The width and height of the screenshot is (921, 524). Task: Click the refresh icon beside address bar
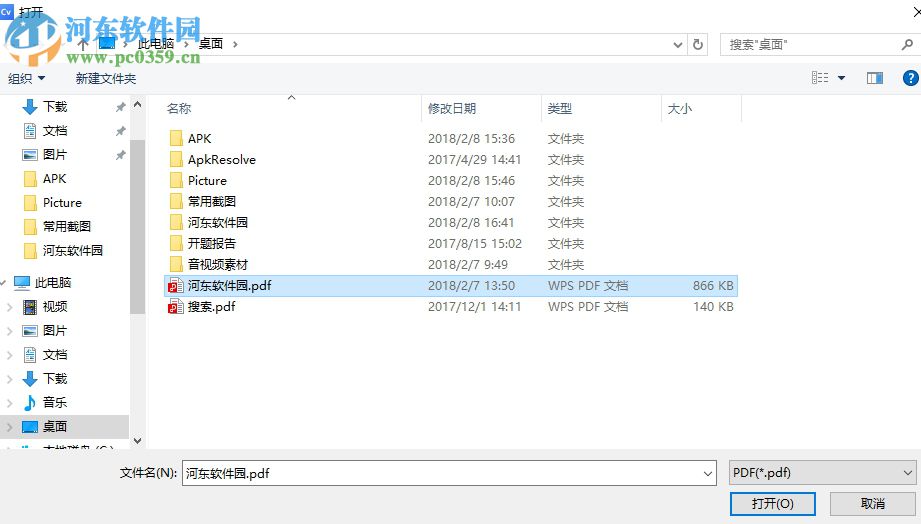click(697, 45)
